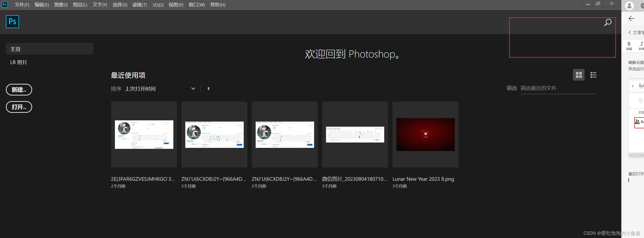Screen dimensions: 644x238
Task: Switch to grid view of recent files
Action: tap(579, 75)
